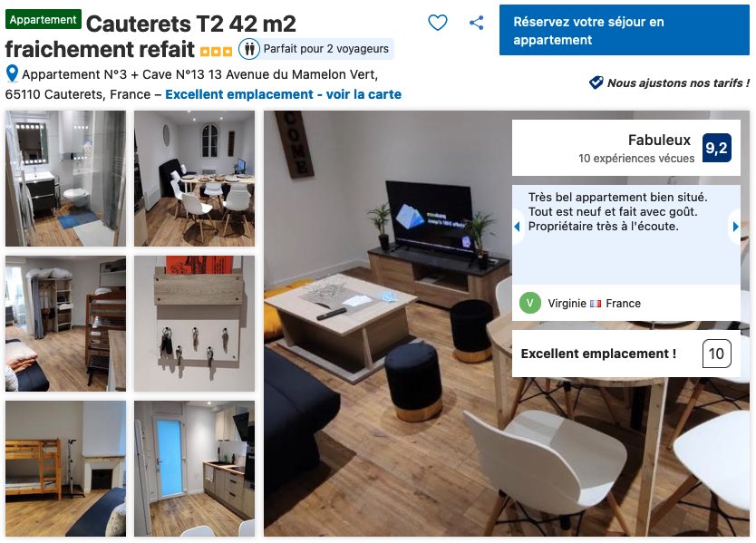756x543 pixels.
Task: Click the two travelers icon badge
Action: pyautogui.click(x=249, y=49)
